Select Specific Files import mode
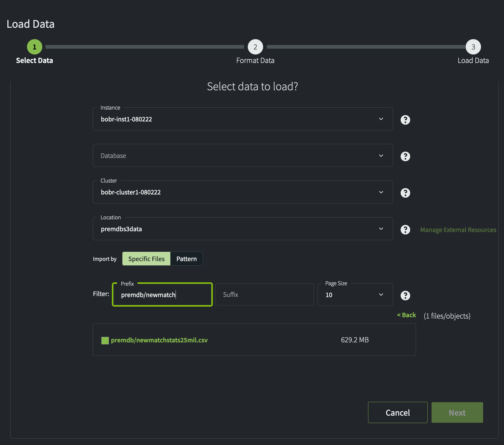 pyautogui.click(x=146, y=259)
